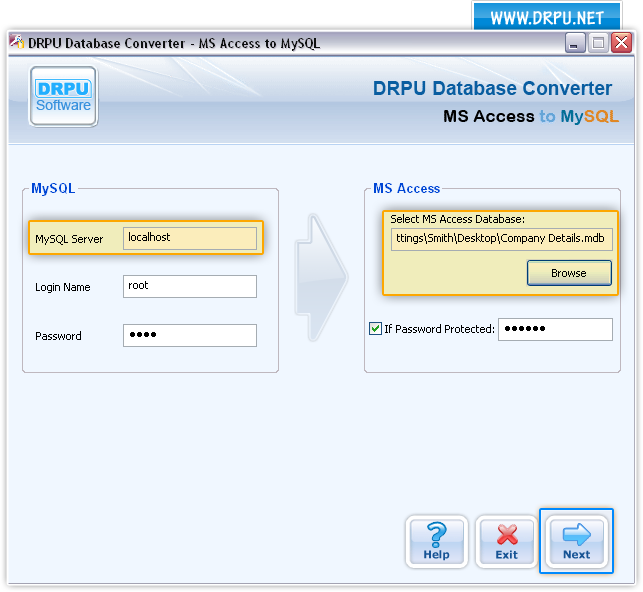Click the 'Login Name' label
Screen dimensions: 643x592
[x=63, y=287]
